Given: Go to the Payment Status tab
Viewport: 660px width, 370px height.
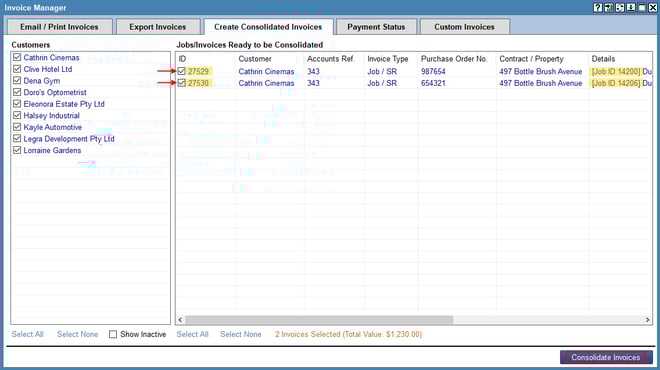Looking at the screenshot, I should pyautogui.click(x=376, y=27).
